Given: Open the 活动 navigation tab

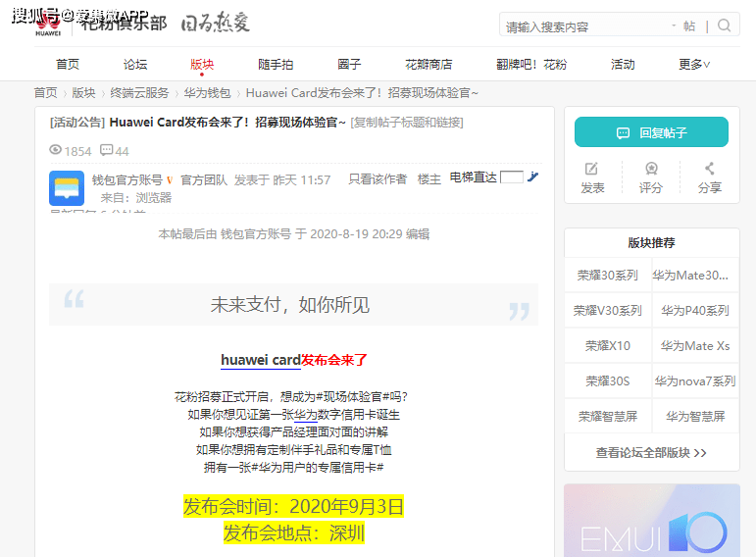Looking at the screenshot, I should 623,64.
